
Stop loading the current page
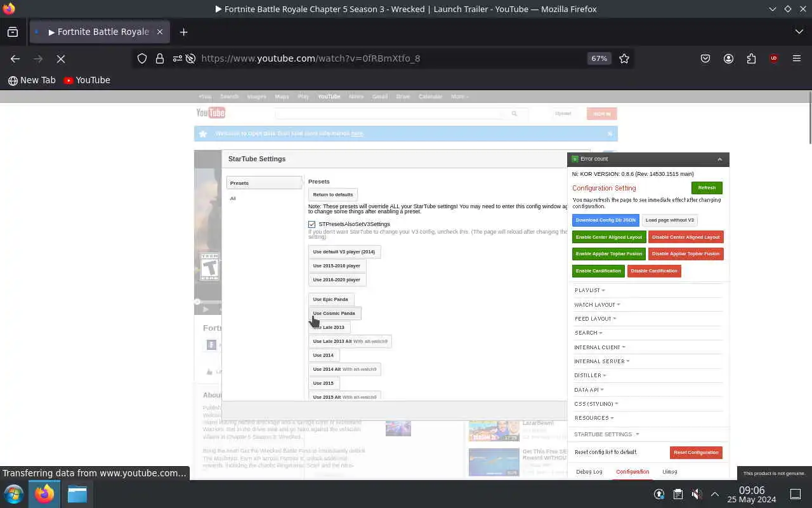(61, 58)
